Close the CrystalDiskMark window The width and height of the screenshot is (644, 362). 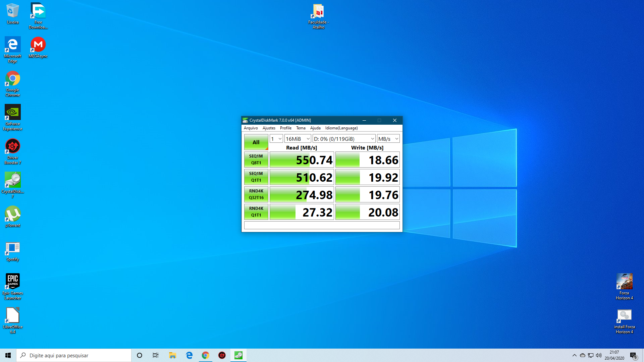click(x=395, y=120)
